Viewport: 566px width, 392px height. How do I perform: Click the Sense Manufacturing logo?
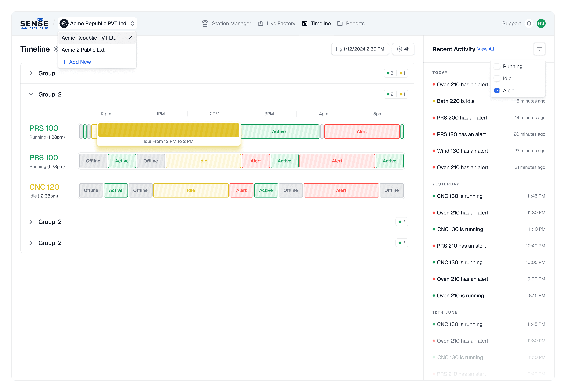[34, 24]
